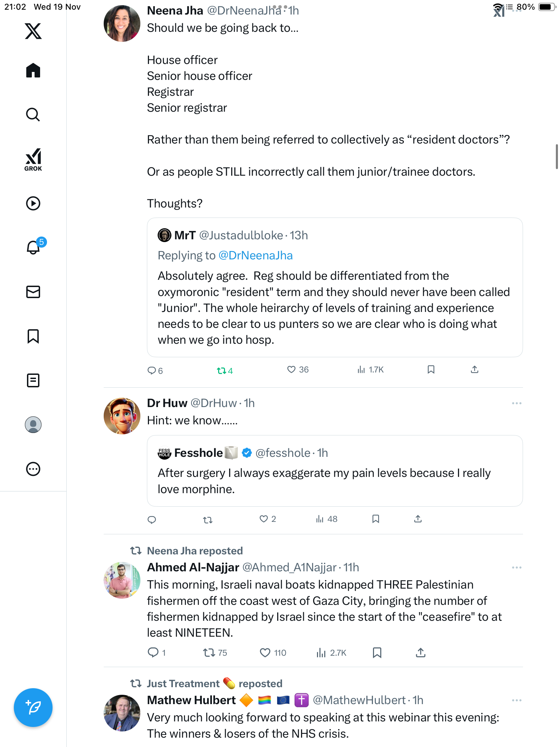The image size is (560, 747).
Task: Open more options on Ahmed Al-Najjar's post
Action: (516, 568)
